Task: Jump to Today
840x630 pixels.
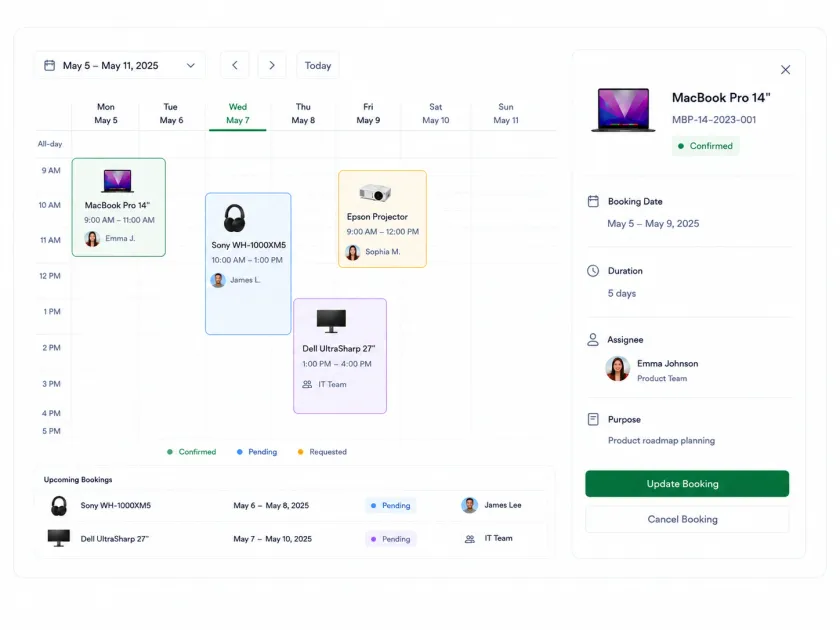Action: (318, 65)
